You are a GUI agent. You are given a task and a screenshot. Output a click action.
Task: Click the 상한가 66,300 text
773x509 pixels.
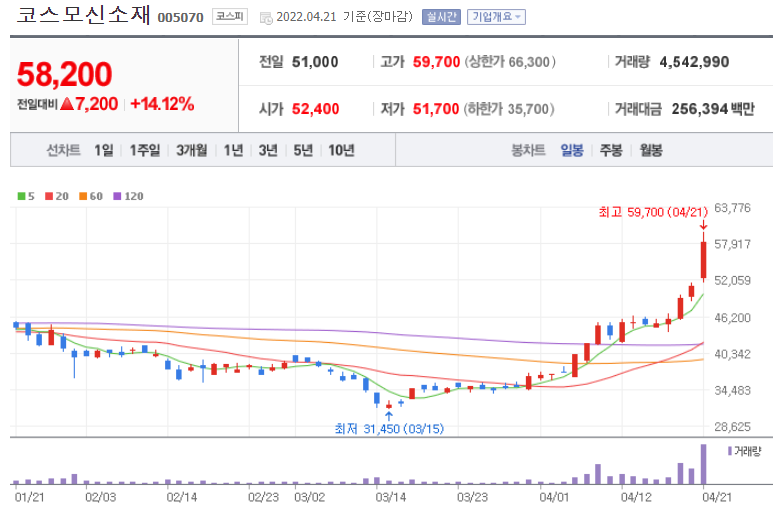[x=510, y=62]
